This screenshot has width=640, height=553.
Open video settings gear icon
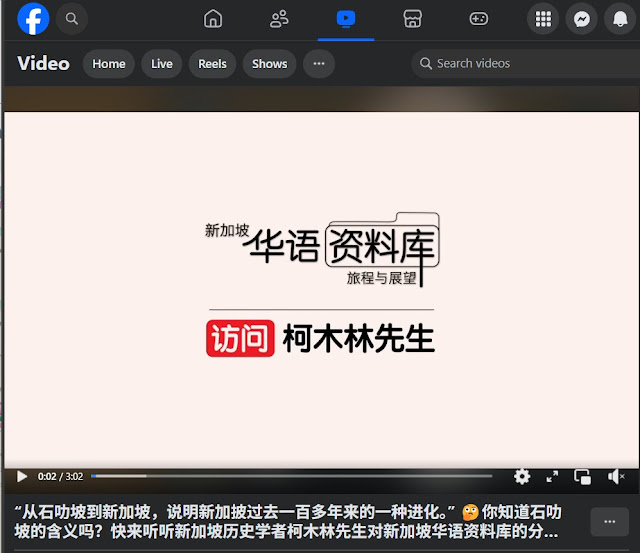pos(522,476)
